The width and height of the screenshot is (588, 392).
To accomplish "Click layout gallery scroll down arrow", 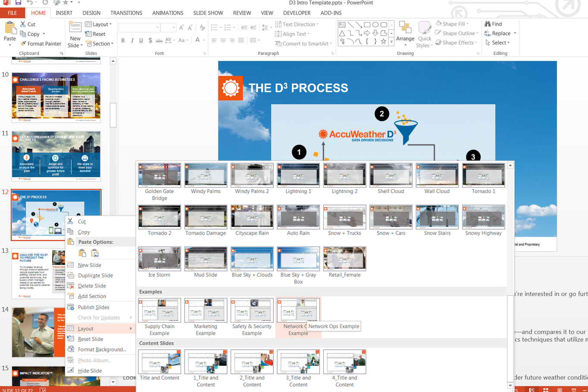I will 510,386.
